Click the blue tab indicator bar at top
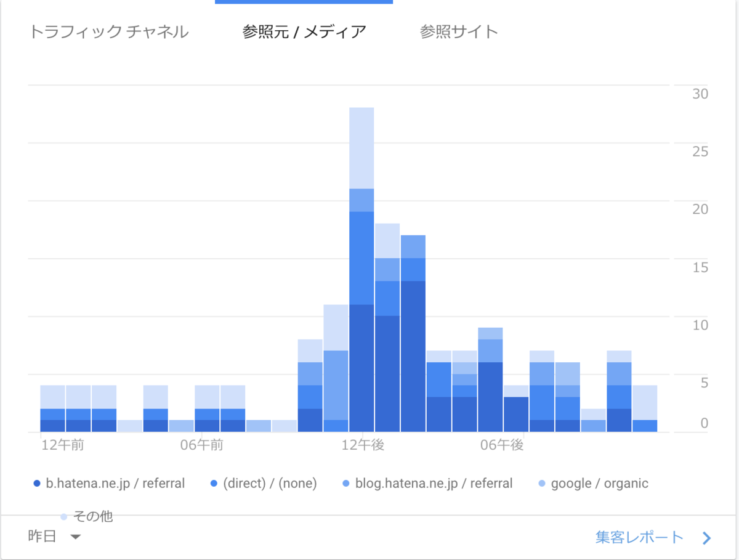This screenshot has height=560, width=739. [303, 1]
